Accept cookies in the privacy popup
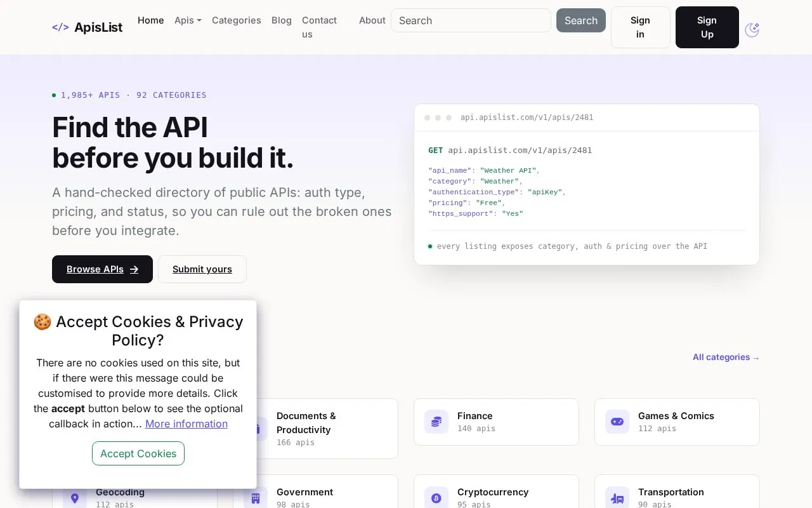 click(138, 453)
